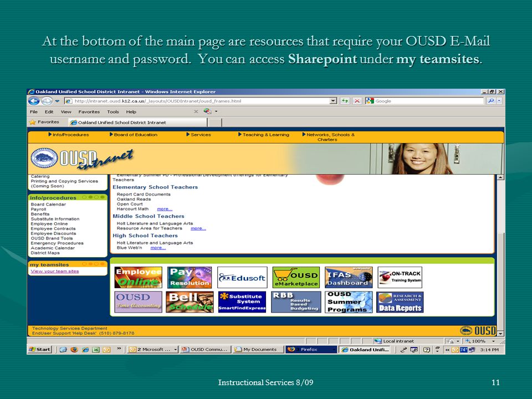Open the Employee Contracts link
Image resolution: width=532 pixels, height=399 pixels.
point(53,229)
